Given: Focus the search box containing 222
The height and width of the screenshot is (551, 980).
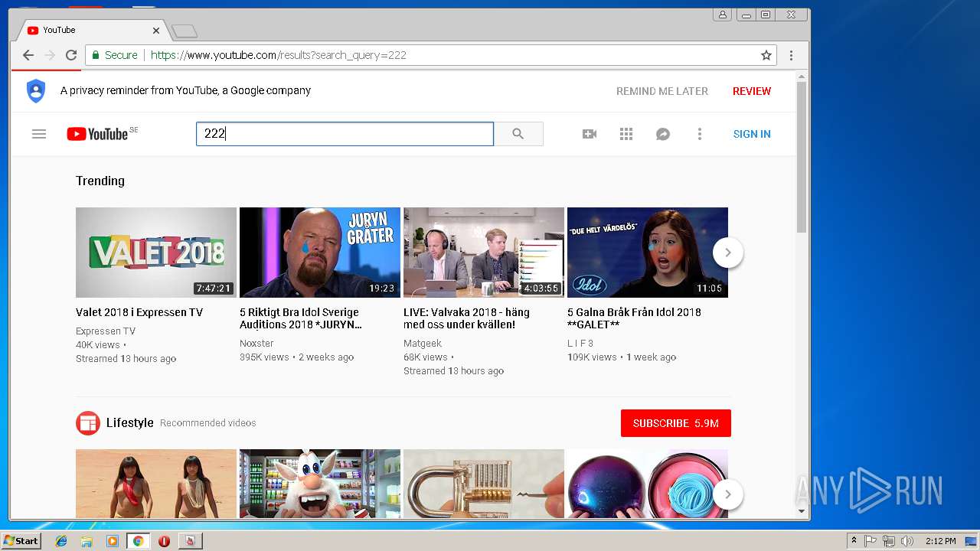Looking at the screenshot, I should (x=345, y=134).
